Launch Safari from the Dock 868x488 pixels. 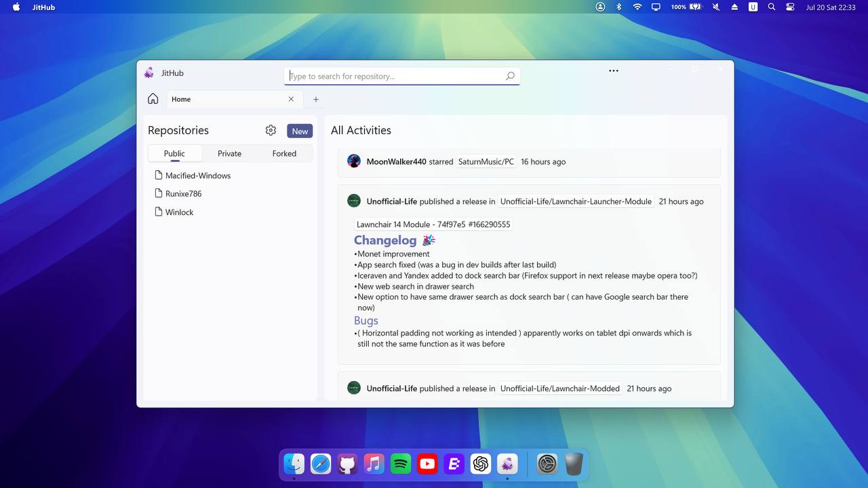click(321, 464)
